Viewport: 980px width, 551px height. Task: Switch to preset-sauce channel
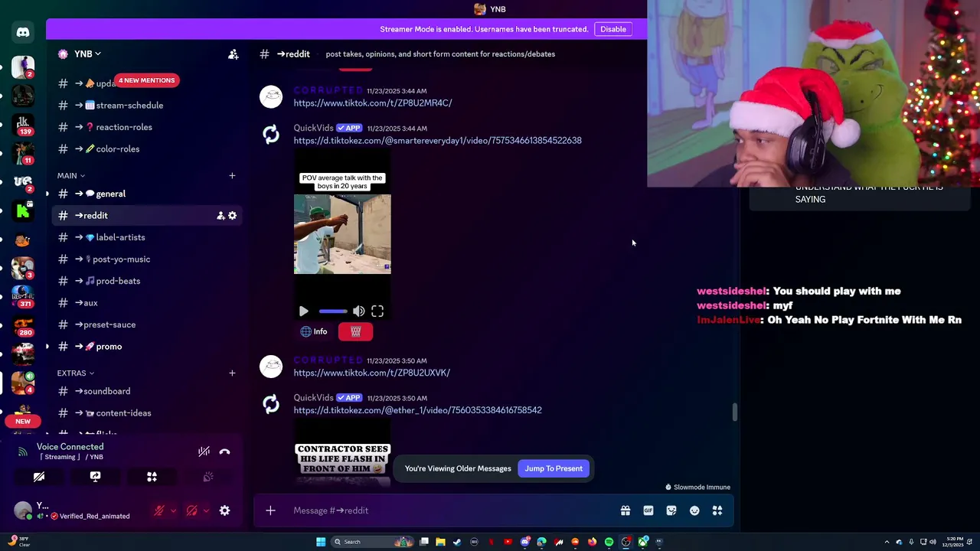[x=147, y=324]
